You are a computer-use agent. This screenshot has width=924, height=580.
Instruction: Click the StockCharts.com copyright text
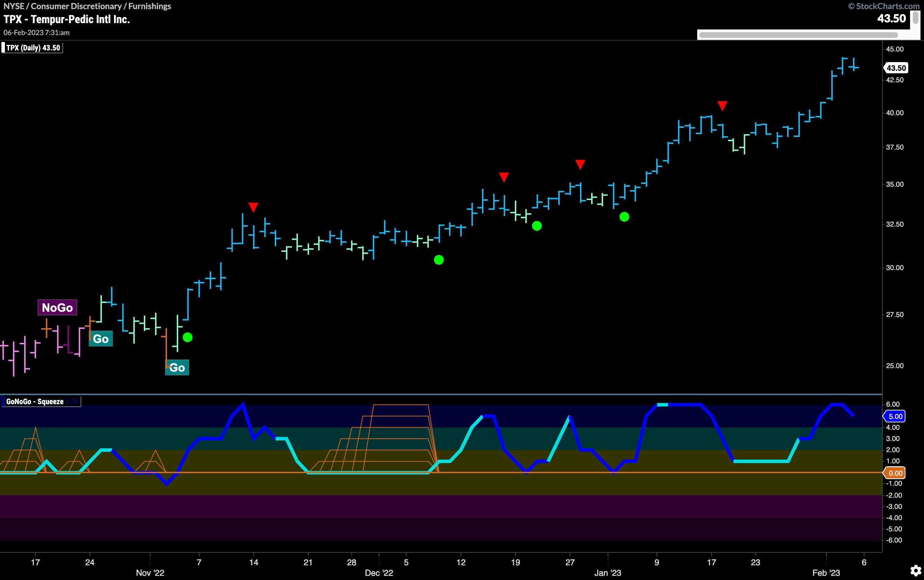tap(884, 6)
